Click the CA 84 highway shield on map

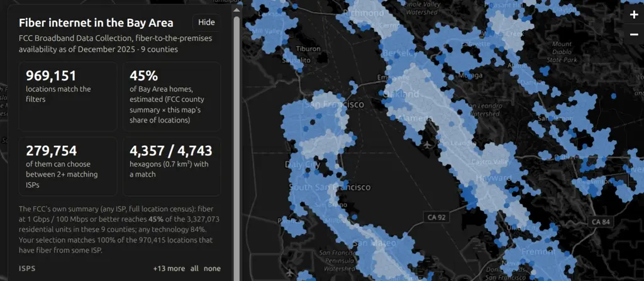(601, 221)
